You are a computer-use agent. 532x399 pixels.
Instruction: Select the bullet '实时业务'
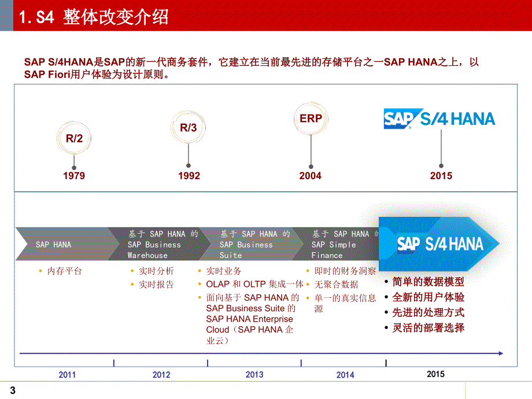click(224, 271)
